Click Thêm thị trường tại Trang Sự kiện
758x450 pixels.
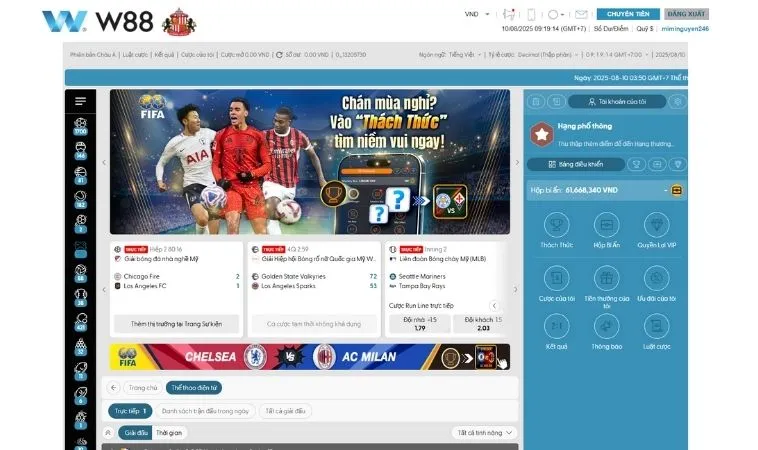(176, 324)
